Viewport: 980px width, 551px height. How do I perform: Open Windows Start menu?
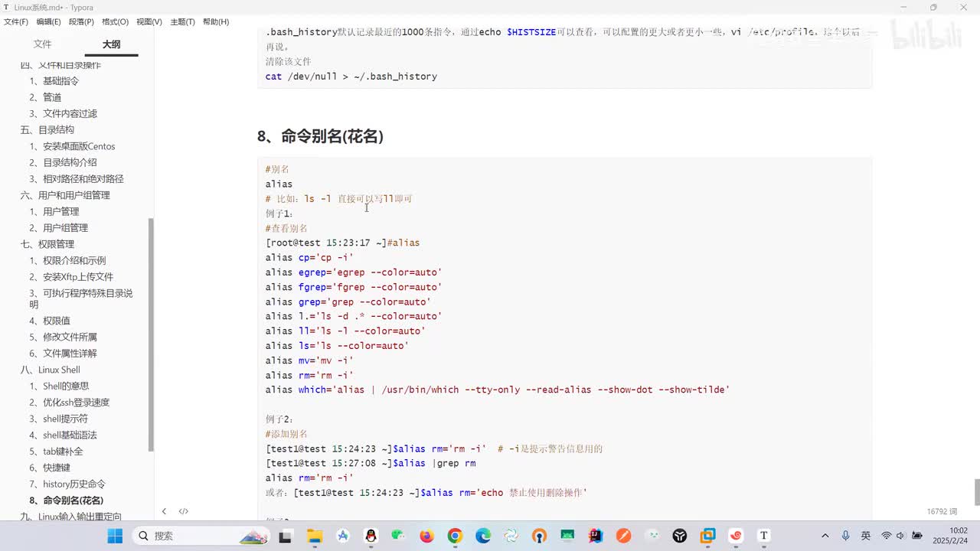point(115,536)
